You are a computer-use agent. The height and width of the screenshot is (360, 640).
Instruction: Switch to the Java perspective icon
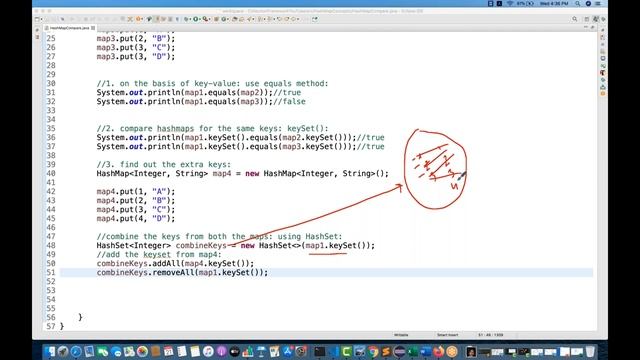596,19
